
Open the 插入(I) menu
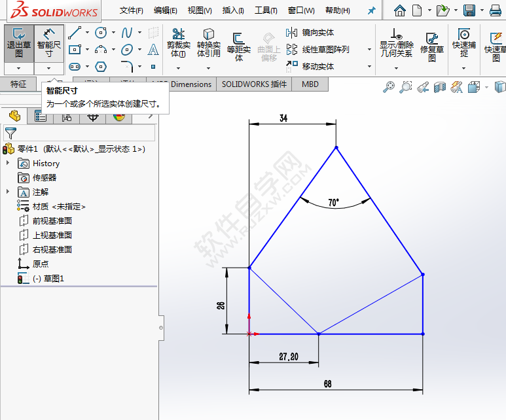click(233, 10)
